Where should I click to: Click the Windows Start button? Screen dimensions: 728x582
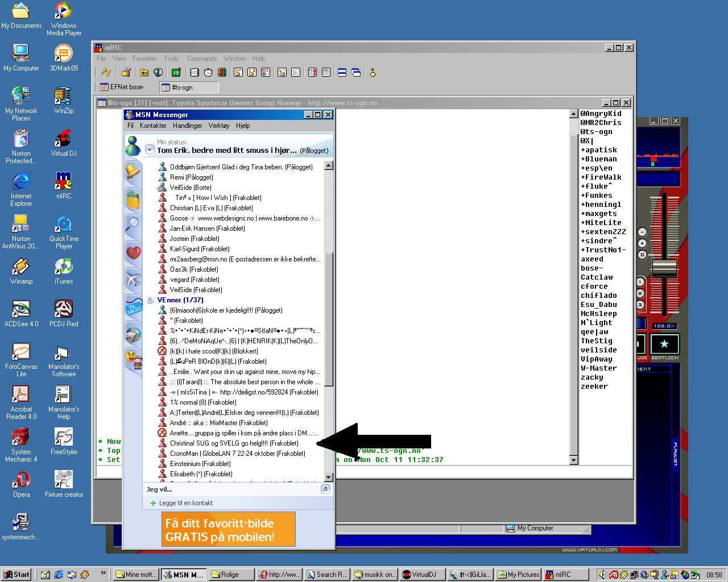16,575
